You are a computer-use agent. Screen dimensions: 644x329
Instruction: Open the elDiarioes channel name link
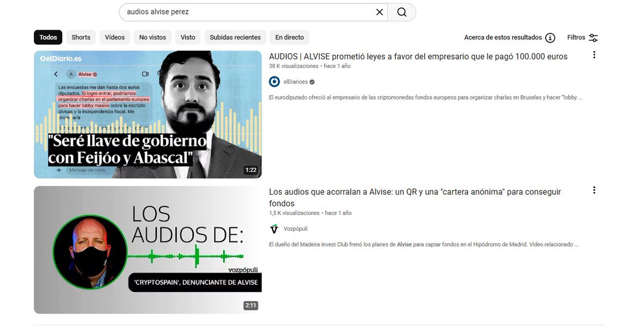tap(295, 82)
